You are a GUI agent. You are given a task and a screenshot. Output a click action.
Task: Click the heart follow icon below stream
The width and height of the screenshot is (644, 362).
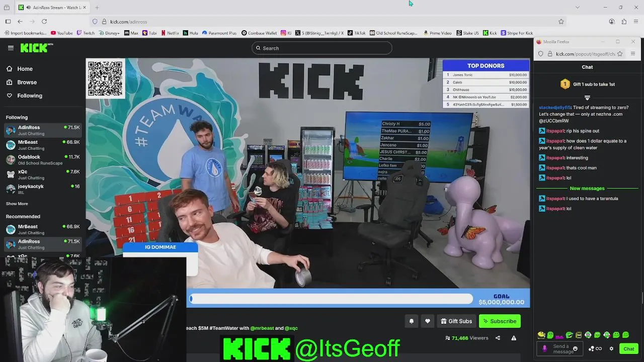(x=428, y=321)
